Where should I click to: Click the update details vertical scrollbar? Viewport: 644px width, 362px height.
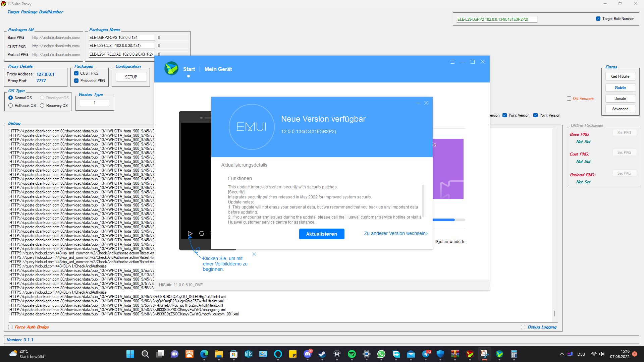423,201
